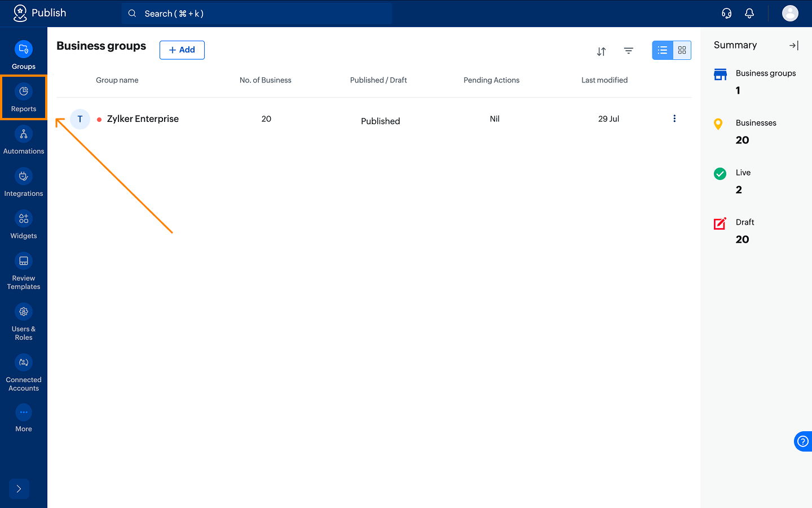Image resolution: width=812 pixels, height=508 pixels.
Task: Collapse the Summary panel
Action: click(794, 45)
